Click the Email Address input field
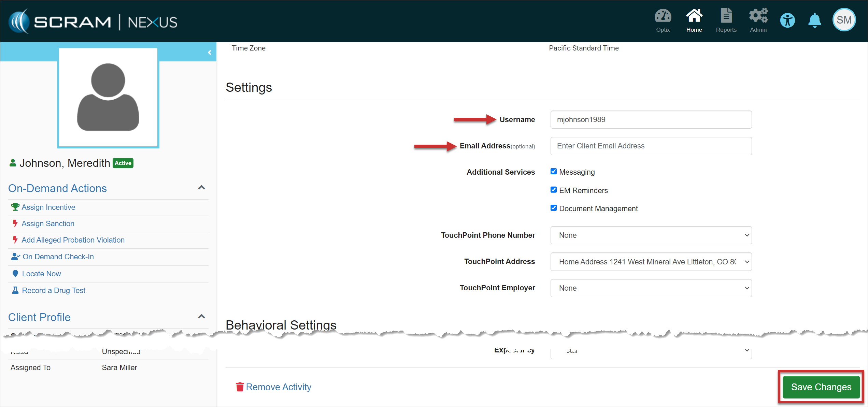This screenshot has height=407, width=868. click(651, 146)
